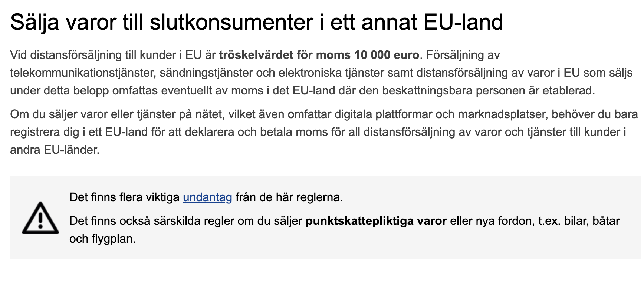Click the word "marknadsplatser"
Screen dimensions: 644x283
click(x=503, y=114)
